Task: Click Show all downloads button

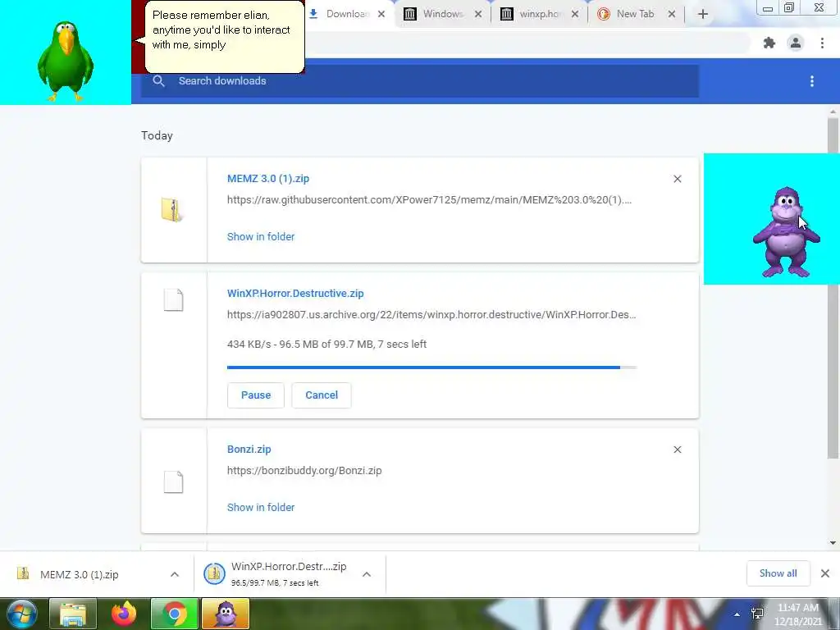Action: click(x=778, y=573)
